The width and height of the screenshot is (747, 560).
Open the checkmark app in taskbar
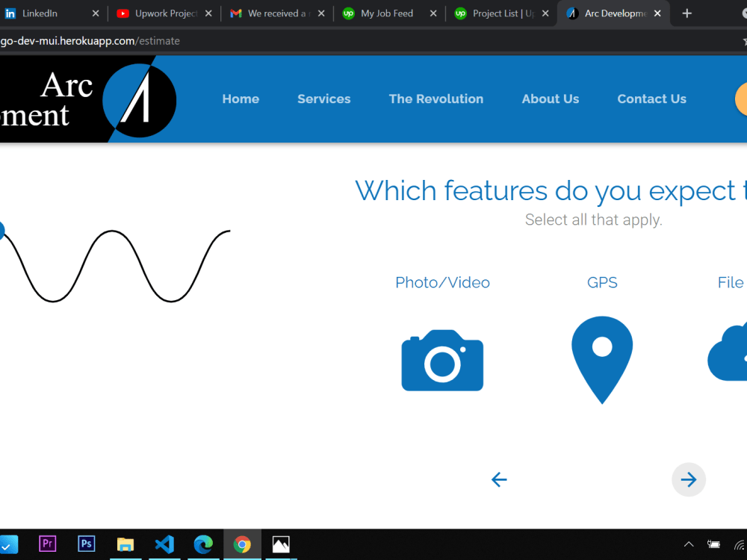(8, 544)
